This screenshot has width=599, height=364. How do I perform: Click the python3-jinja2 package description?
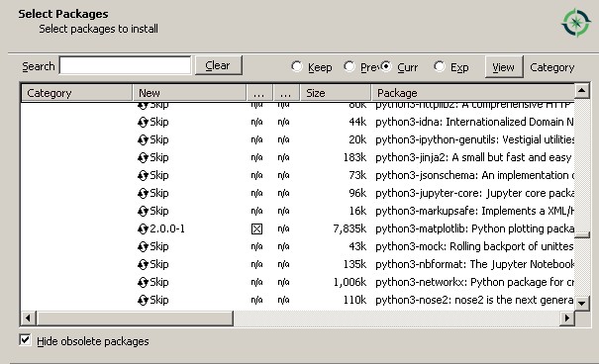473,157
